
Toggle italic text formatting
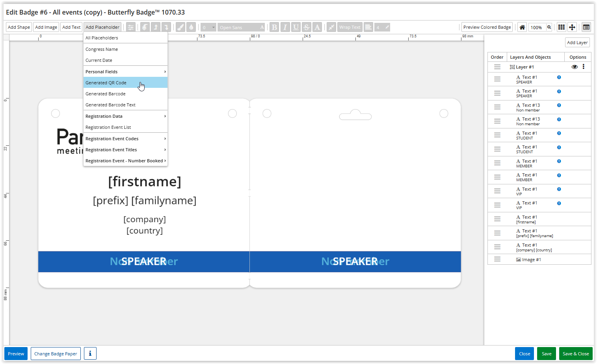(285, 27)
